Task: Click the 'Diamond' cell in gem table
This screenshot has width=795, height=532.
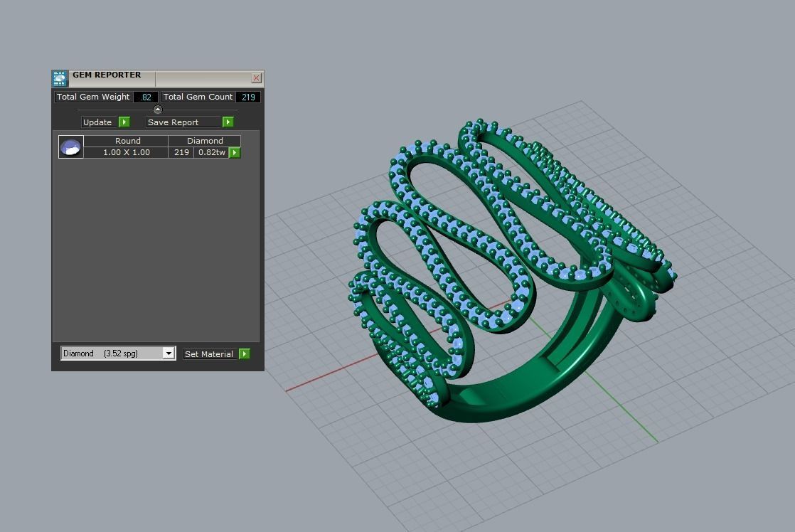Action: click(205, 141)
